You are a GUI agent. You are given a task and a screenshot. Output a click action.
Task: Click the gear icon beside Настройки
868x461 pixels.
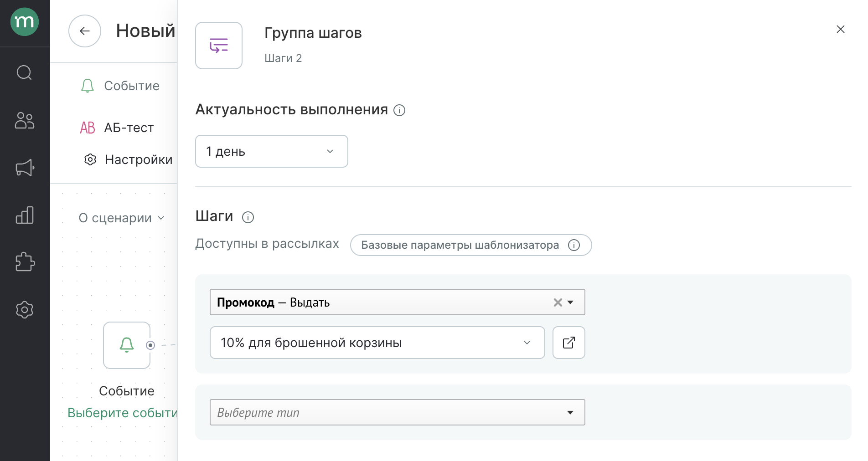(90, 159)
